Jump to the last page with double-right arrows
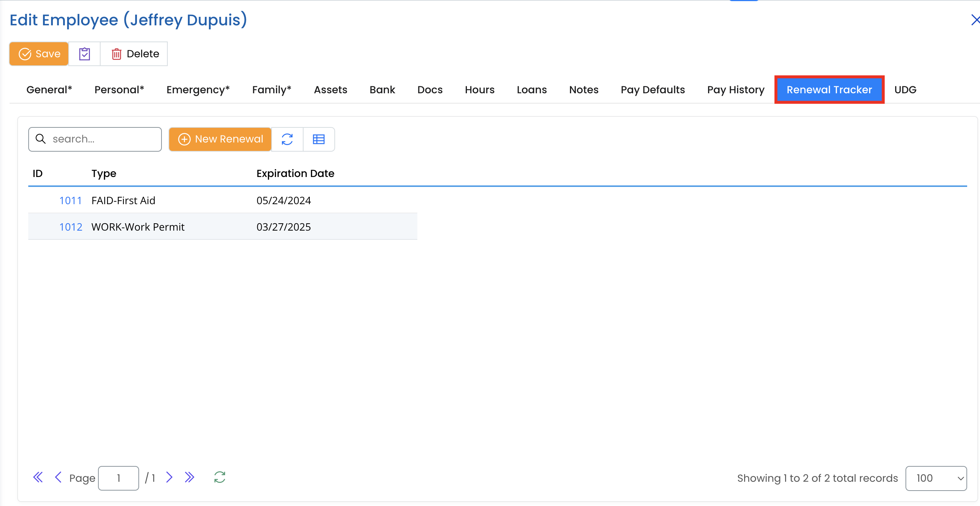Image resolution: width=980 pixels, height=506 pixels. [189, 477]
